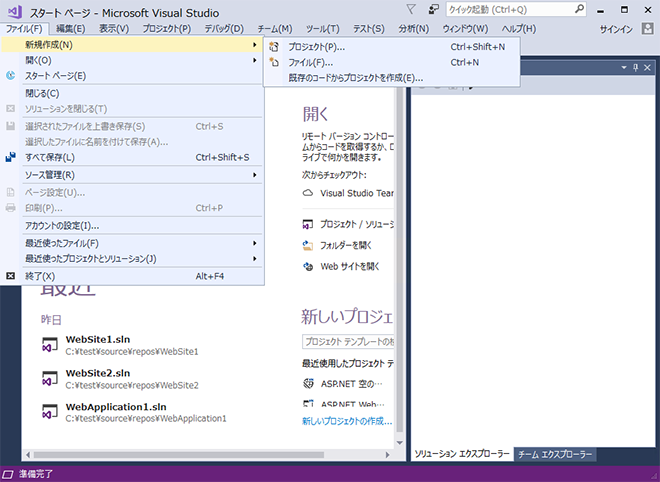The width and height of the screenshot is (660, 482).
Task: Open the ファイル(F) menu
Action: (x=24, y=29)
